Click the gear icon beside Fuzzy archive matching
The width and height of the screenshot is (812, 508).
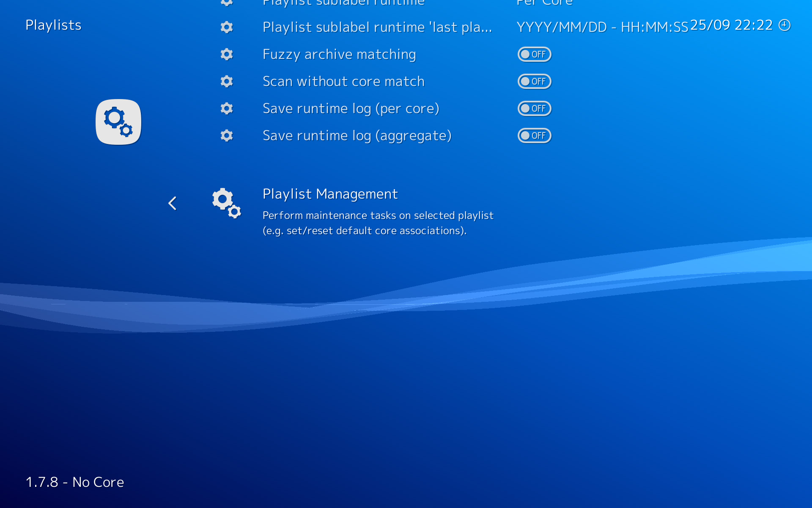pos(227,54)
